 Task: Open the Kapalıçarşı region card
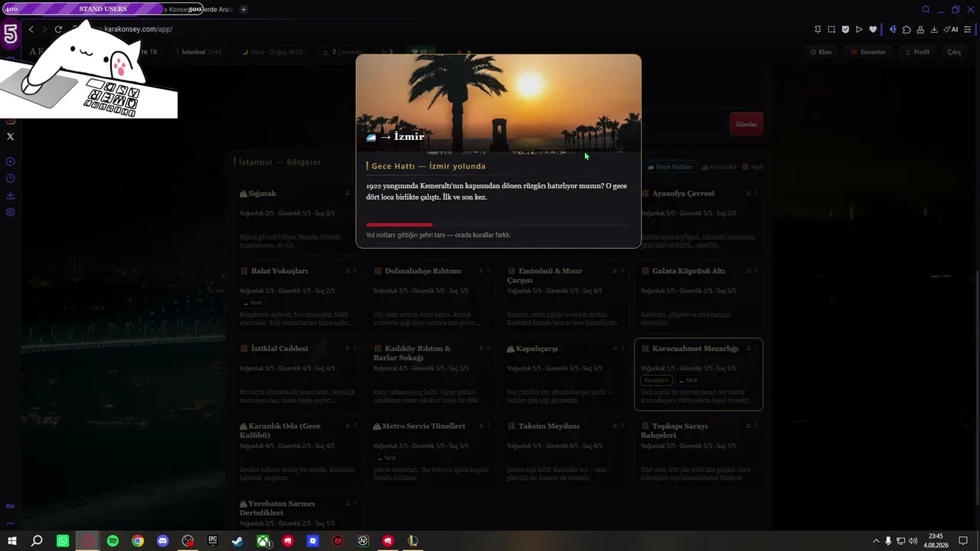[x=563, y=374]
